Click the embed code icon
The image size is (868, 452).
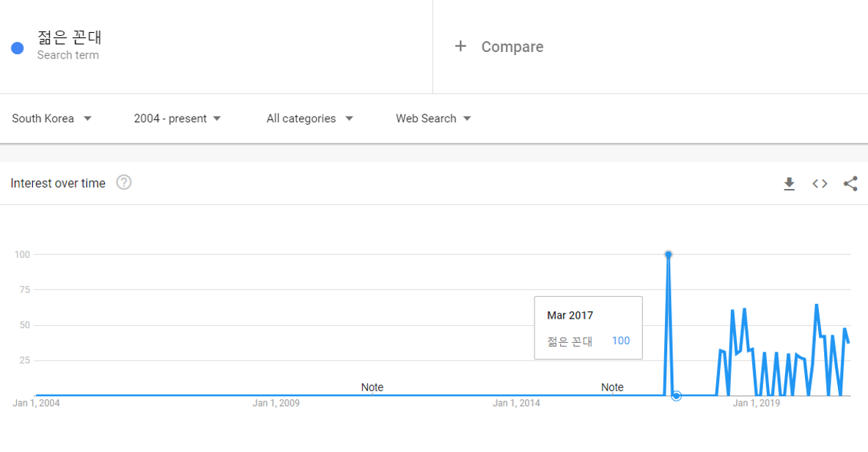(820, 184)
